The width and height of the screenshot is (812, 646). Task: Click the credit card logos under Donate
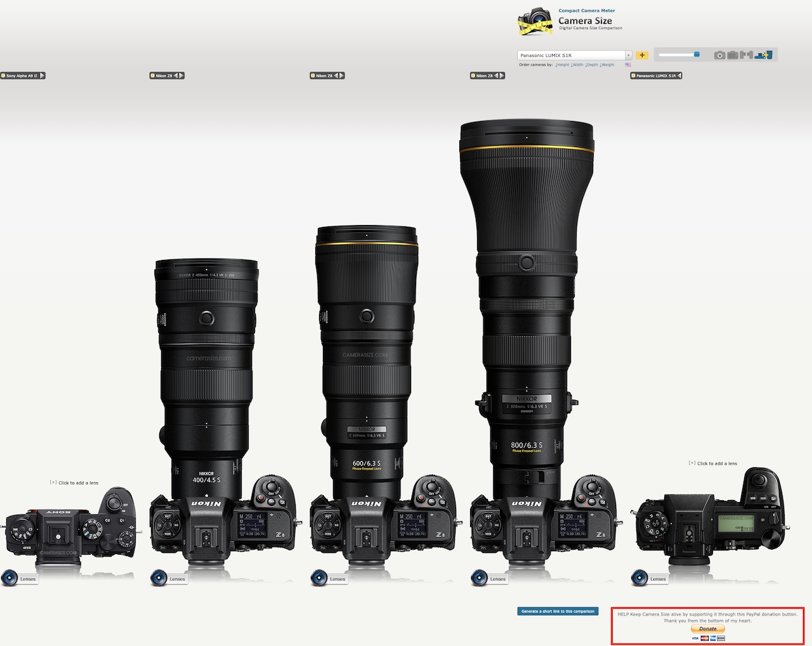click(x=708, y=638)
